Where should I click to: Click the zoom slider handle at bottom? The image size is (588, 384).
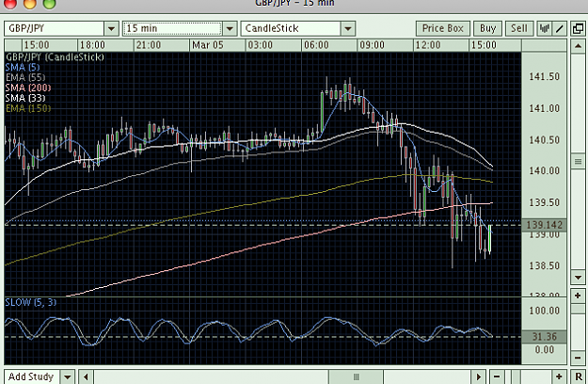(x=516, y=376)
